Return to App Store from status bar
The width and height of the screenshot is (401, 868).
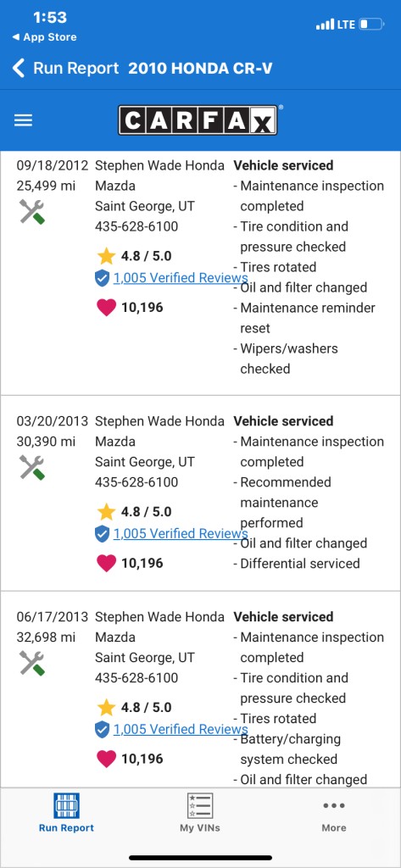44,37
